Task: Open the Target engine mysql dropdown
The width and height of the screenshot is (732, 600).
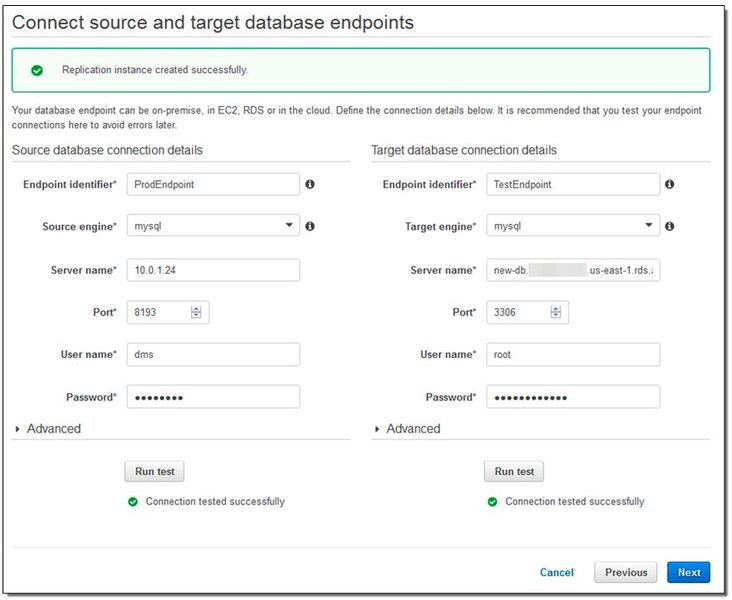Action: 573,227
